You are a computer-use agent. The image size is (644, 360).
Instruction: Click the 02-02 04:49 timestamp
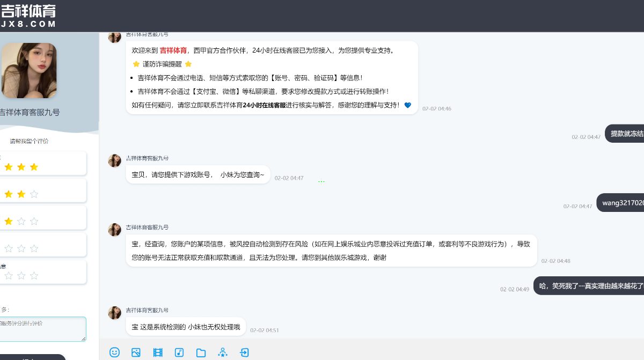(x=515, y=289)
